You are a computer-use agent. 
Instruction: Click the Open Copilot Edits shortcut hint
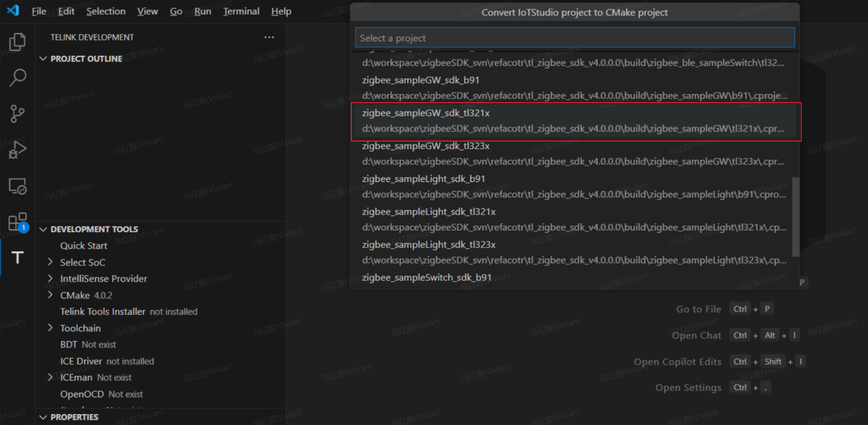tap(720, 362)
